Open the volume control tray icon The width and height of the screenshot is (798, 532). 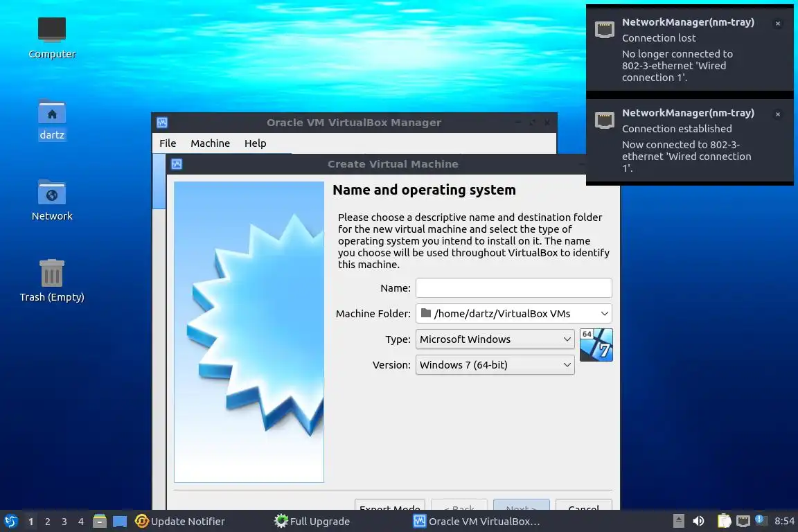[x=698, y=521]
